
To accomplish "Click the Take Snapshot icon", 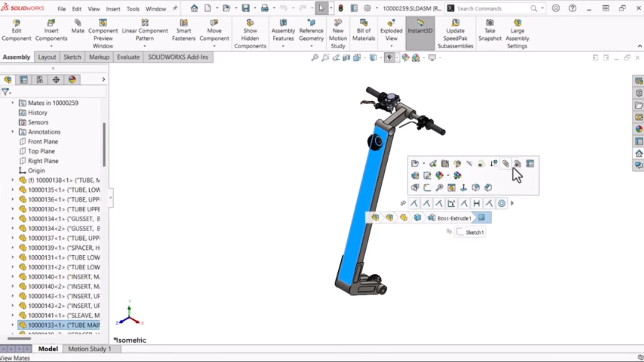I will tap(490, 30).
